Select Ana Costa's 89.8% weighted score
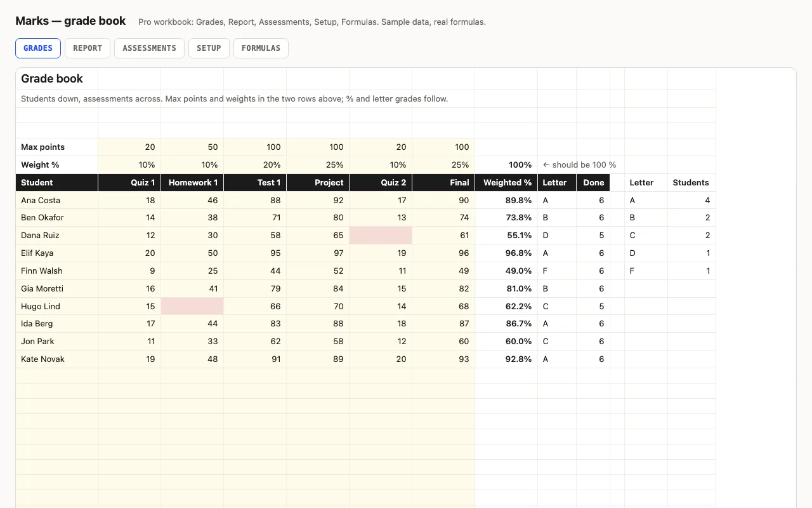 click(506, 201)
